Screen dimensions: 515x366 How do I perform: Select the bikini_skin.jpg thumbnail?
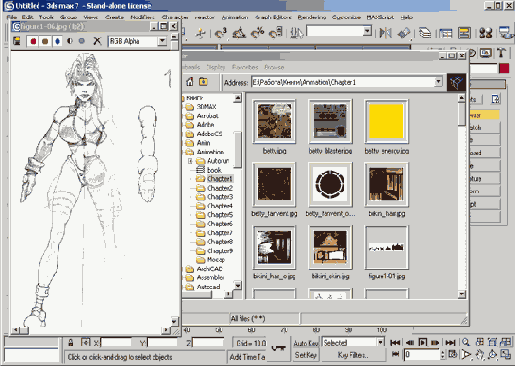(330, 247)
